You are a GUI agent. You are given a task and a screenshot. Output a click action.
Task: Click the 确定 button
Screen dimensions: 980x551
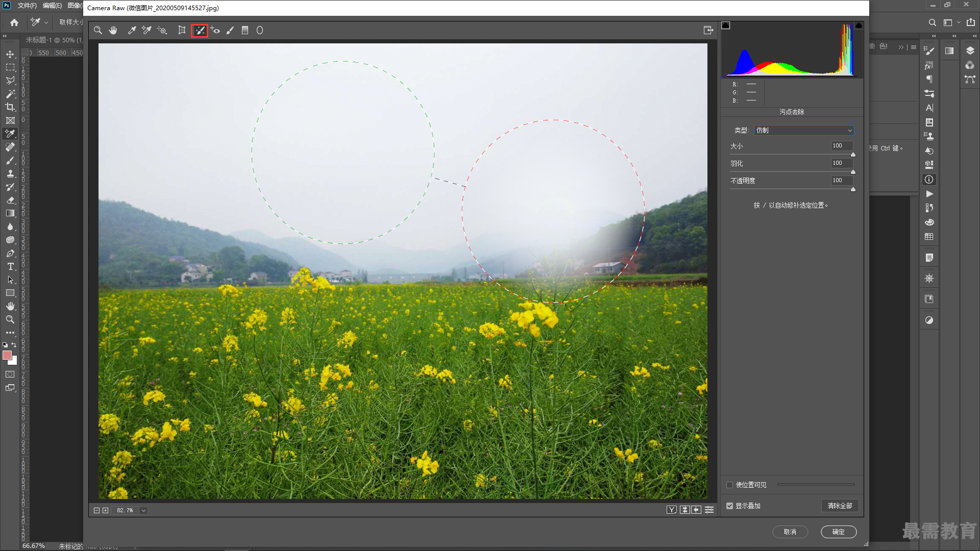(x=839, y=532)
